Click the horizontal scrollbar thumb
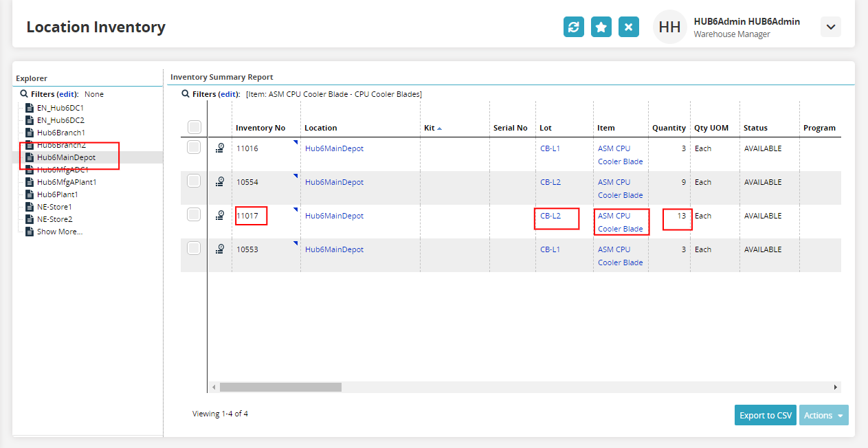 pos(280,387)
